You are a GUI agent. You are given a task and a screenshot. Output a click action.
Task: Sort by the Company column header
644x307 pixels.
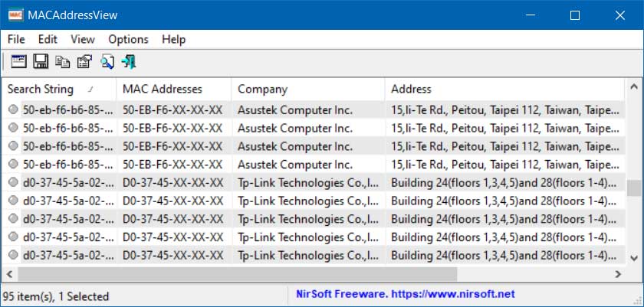click(x=308, y=90)
